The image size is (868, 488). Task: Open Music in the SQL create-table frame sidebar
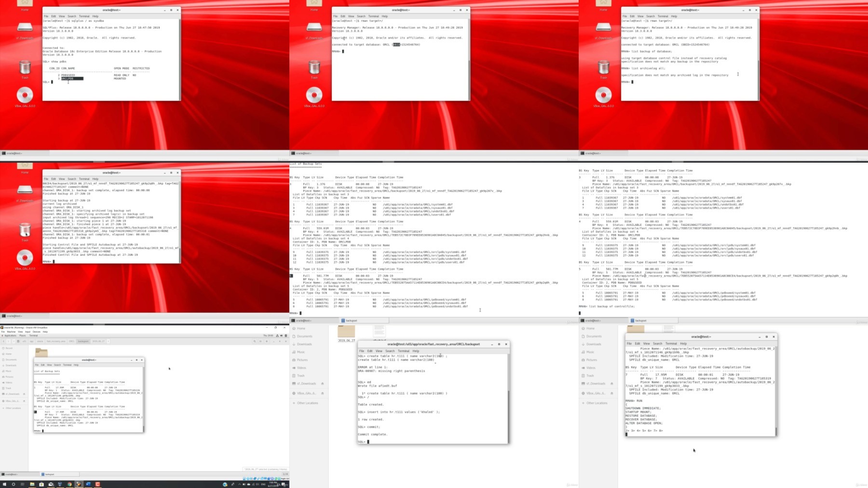point(301,352)
